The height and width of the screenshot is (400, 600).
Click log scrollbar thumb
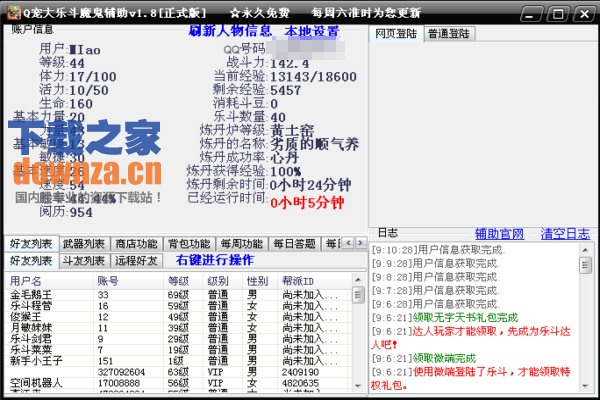(585, 265)
